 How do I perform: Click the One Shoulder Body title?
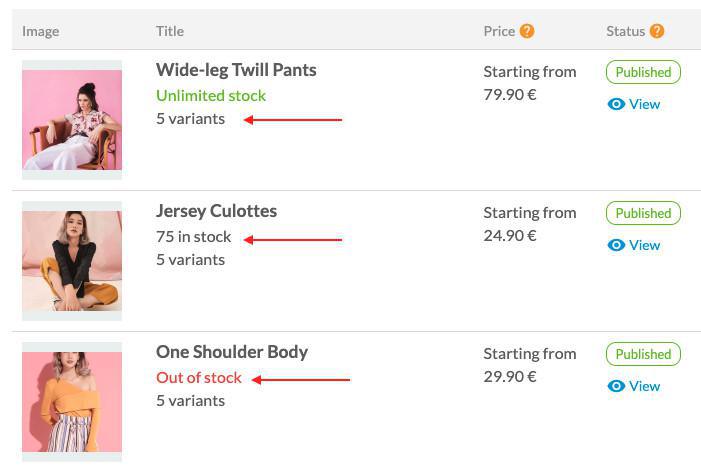pyautogui.click(x=232, y=352)
